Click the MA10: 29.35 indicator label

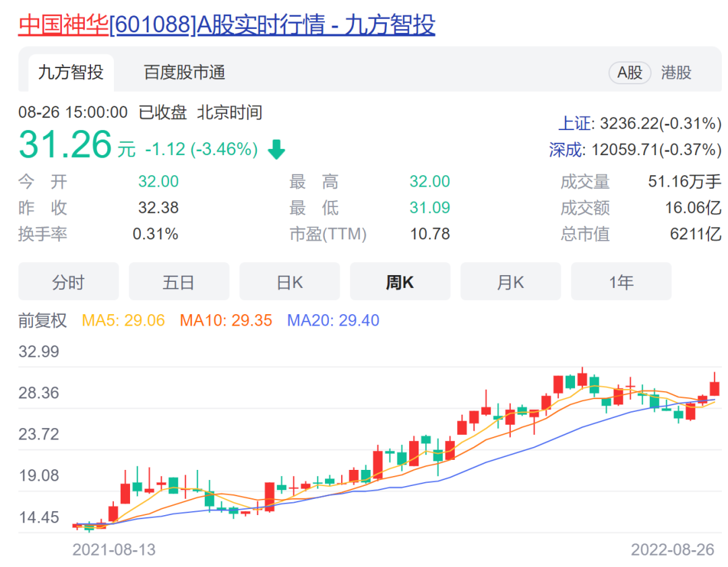click(226, 320)
